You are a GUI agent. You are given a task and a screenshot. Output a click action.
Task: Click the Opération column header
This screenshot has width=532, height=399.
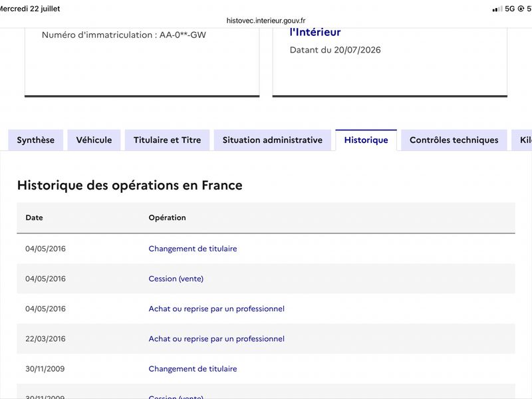pos(168,217)
